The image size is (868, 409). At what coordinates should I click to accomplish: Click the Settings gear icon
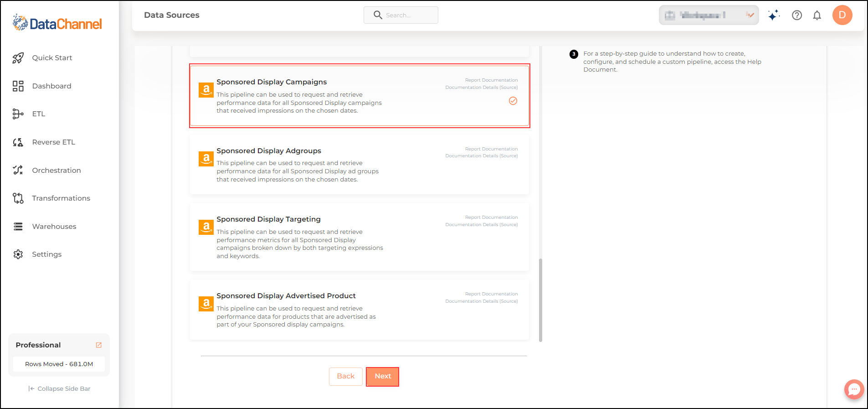(x=18, y=254)
